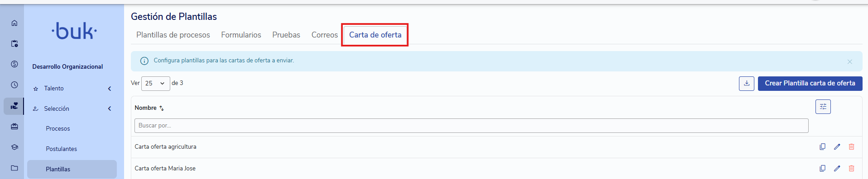Dismiss the info banner about cartas de oferta
868x179 pixels.
click(850, 61)
